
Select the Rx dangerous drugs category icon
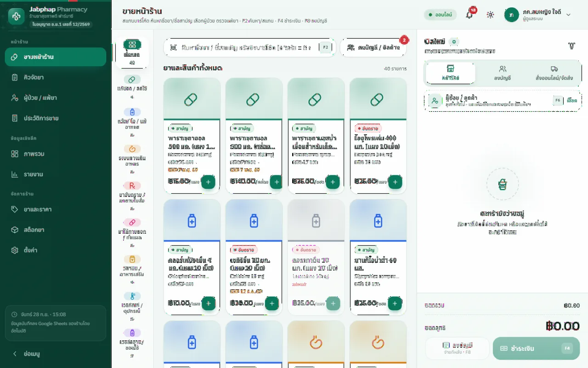[x=132, y=186]
